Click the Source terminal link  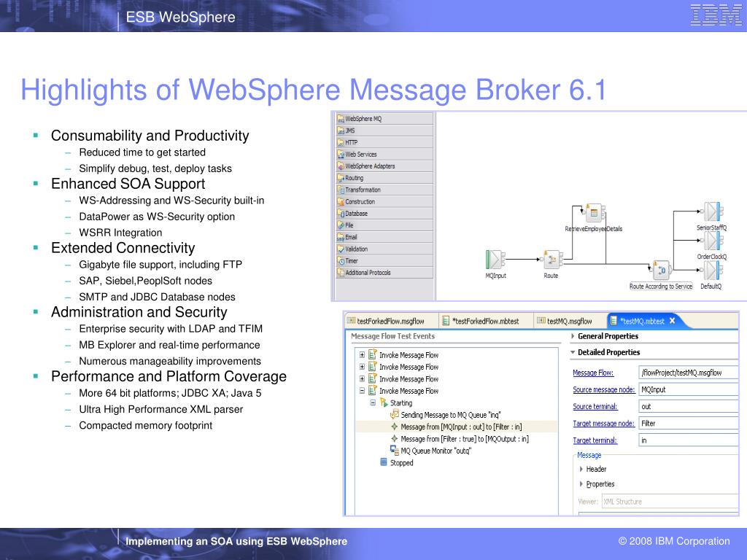point(595,407)
